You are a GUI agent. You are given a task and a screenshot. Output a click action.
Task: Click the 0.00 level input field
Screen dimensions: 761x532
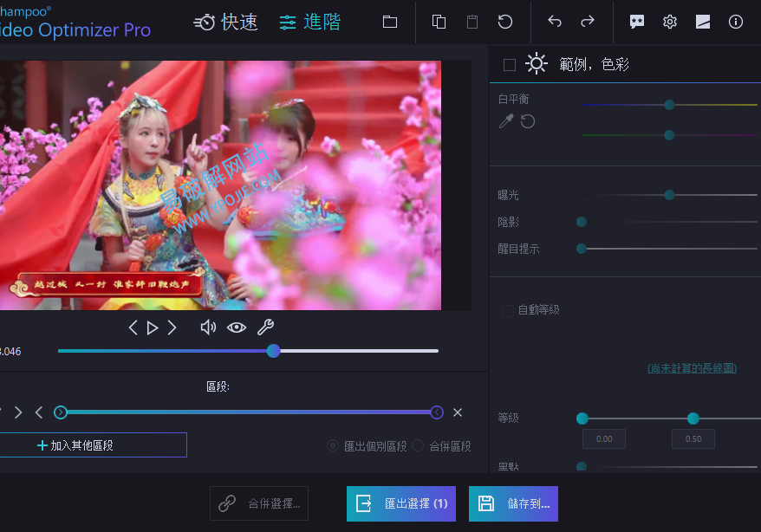point(604,439)
